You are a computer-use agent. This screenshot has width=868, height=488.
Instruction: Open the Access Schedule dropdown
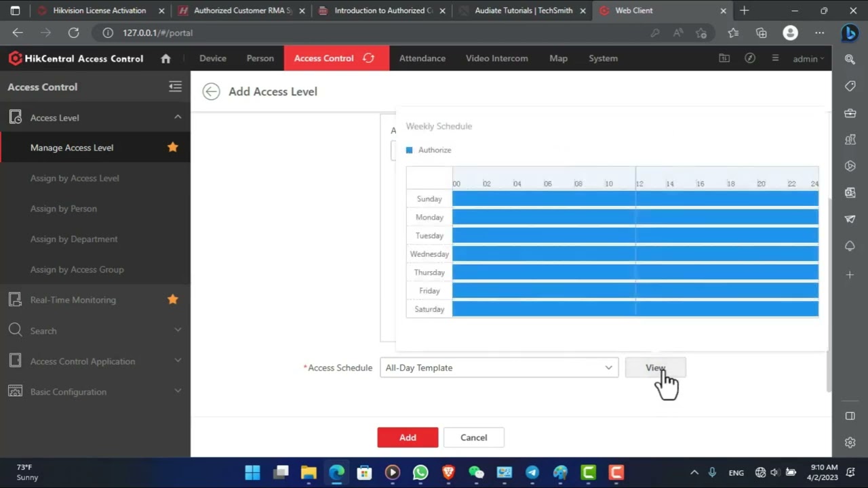click(499, 367)
